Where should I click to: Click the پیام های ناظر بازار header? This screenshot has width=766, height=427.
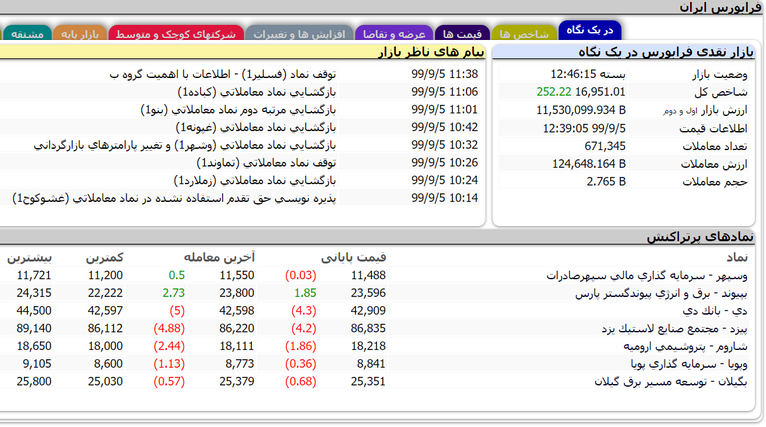click(x=431, y=52)
